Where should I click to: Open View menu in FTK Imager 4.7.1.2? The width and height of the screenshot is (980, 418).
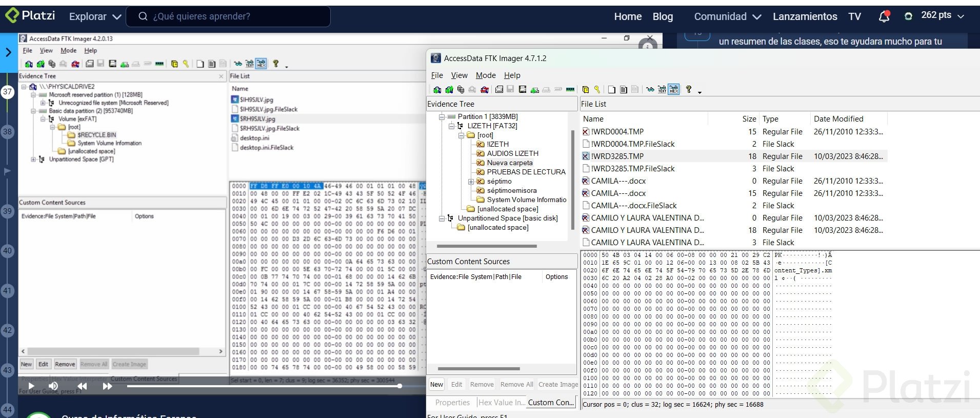459,75
